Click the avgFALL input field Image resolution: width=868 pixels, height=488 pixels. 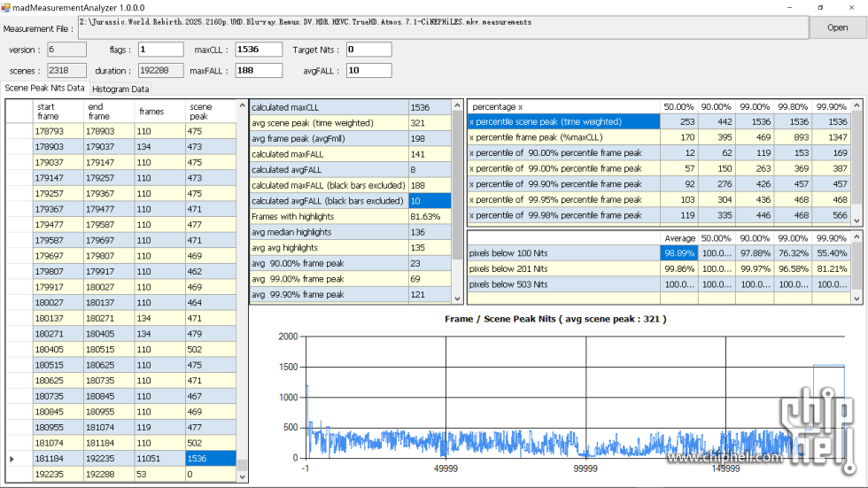tap(368, 71)
